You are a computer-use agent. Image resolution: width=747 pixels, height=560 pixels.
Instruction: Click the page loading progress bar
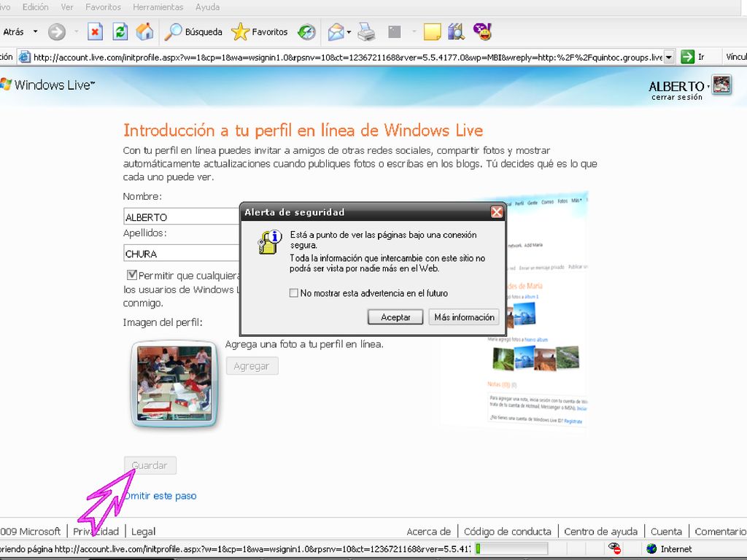511,548
